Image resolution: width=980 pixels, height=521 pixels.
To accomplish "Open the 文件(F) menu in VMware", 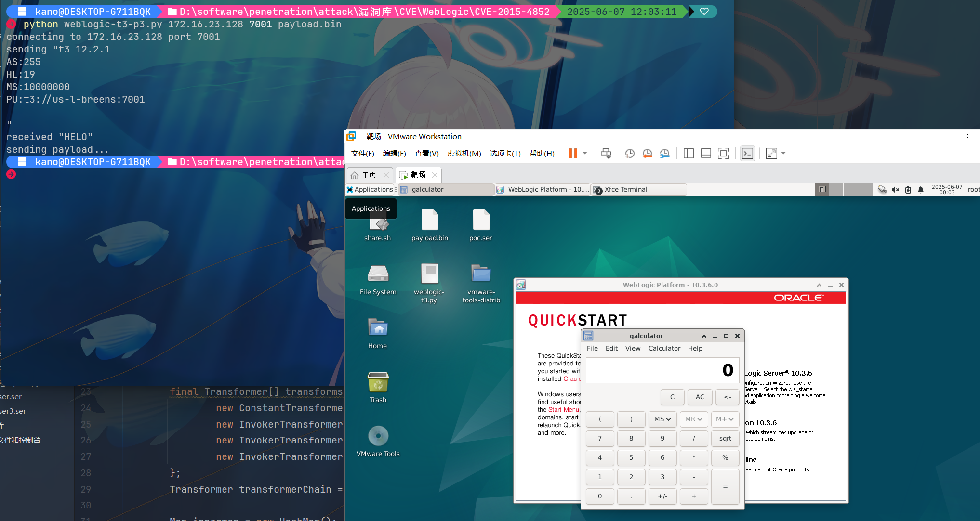I will (x=362, y=154).
